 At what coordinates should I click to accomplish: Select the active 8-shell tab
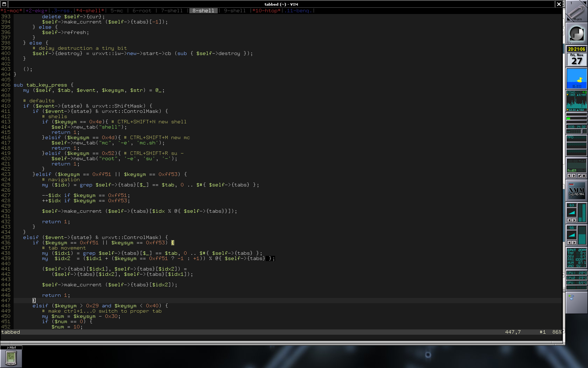203,11
